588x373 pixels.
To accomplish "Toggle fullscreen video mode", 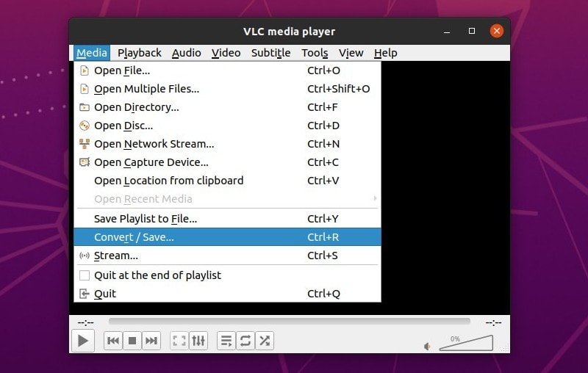I will [x=179, y=341].
